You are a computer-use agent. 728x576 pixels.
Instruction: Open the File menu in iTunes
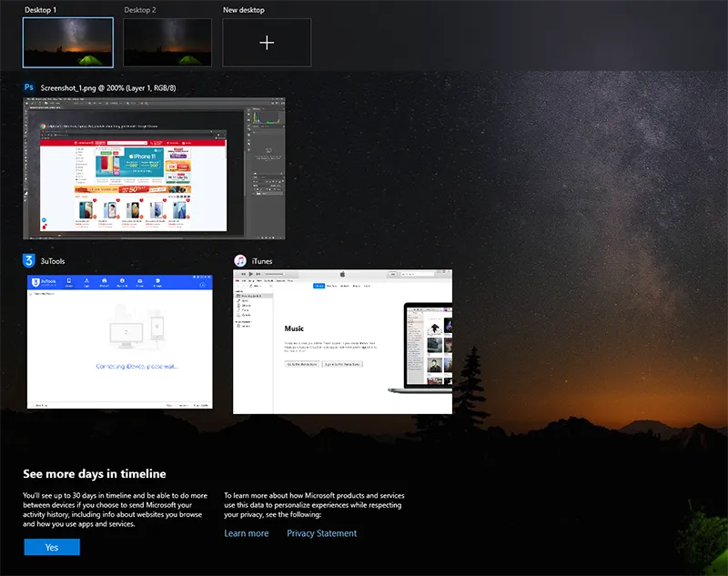point(245,280)
